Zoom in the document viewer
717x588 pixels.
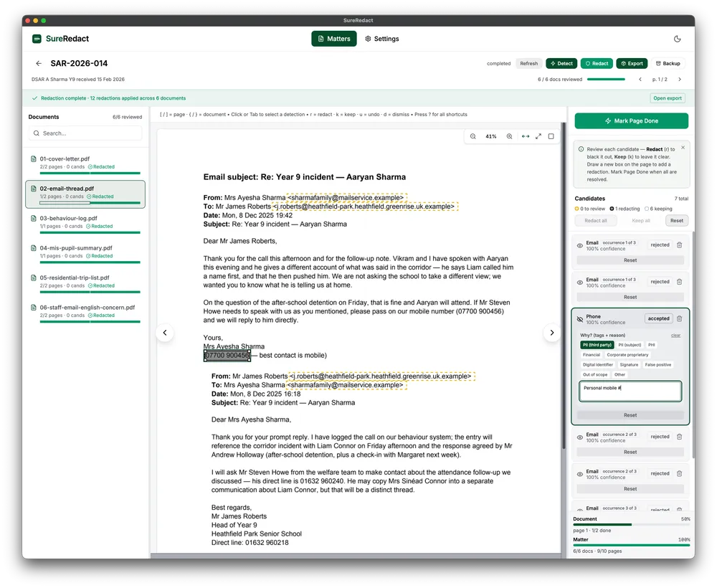click(509, 136)
